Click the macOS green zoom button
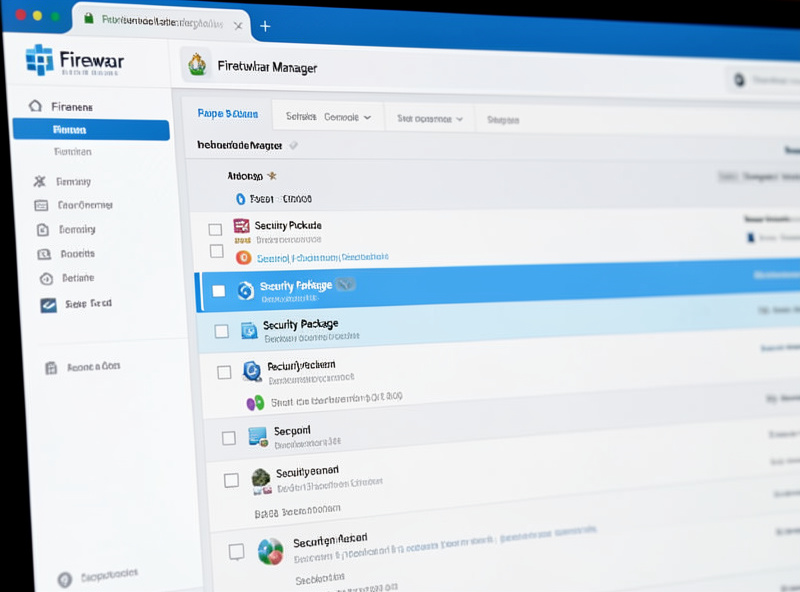 click(x=55, y=16)
